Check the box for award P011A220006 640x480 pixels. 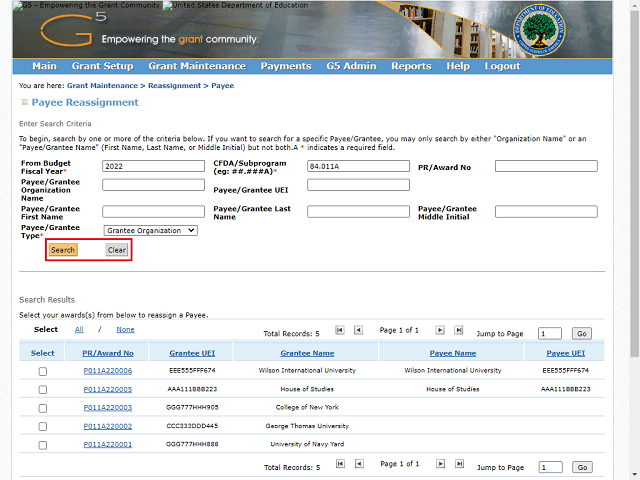click(x=43, y=371)
